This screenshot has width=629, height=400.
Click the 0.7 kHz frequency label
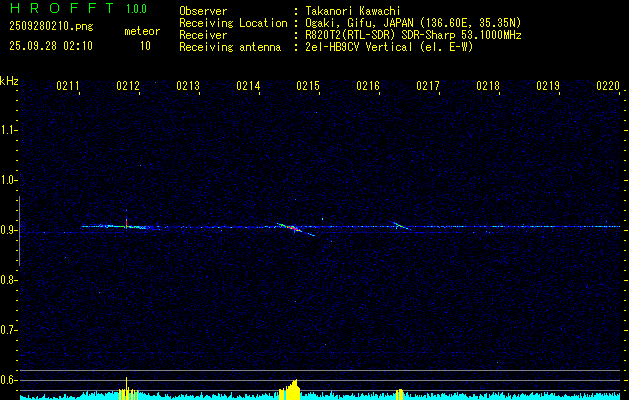pyautogui.click(x=8, y=330)
